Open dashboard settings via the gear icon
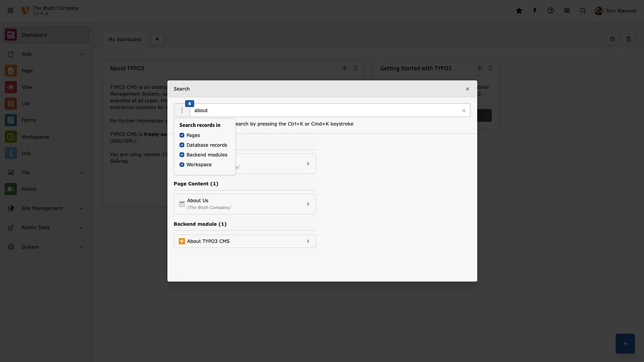 pyautogui.click(x=612, y=39)
